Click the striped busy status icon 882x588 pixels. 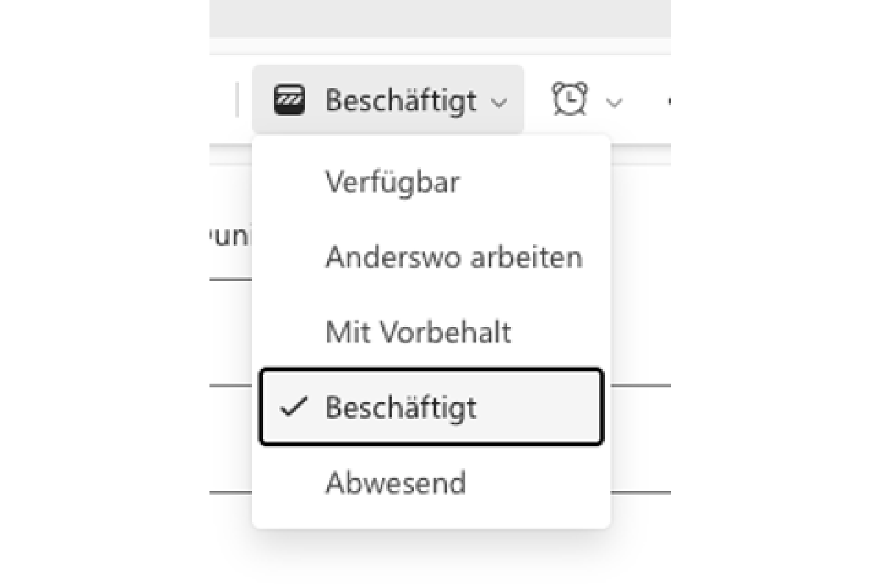pos(290,100)
